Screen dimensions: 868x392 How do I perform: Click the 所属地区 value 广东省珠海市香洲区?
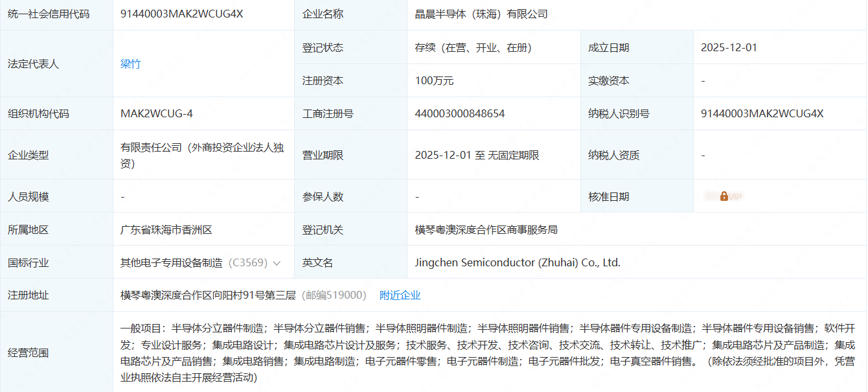pyautogui.click(x=166, y=230)
